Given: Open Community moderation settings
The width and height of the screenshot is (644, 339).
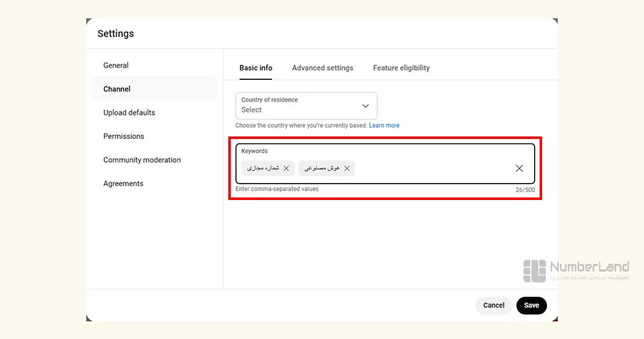Looking at the screenshot, I should pos(142,160).
